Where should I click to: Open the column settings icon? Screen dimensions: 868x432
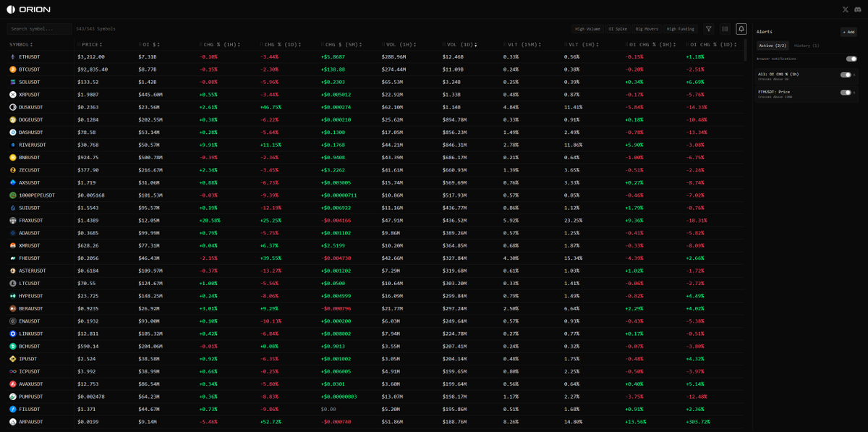pyautogui.click(x=726, y=29)
